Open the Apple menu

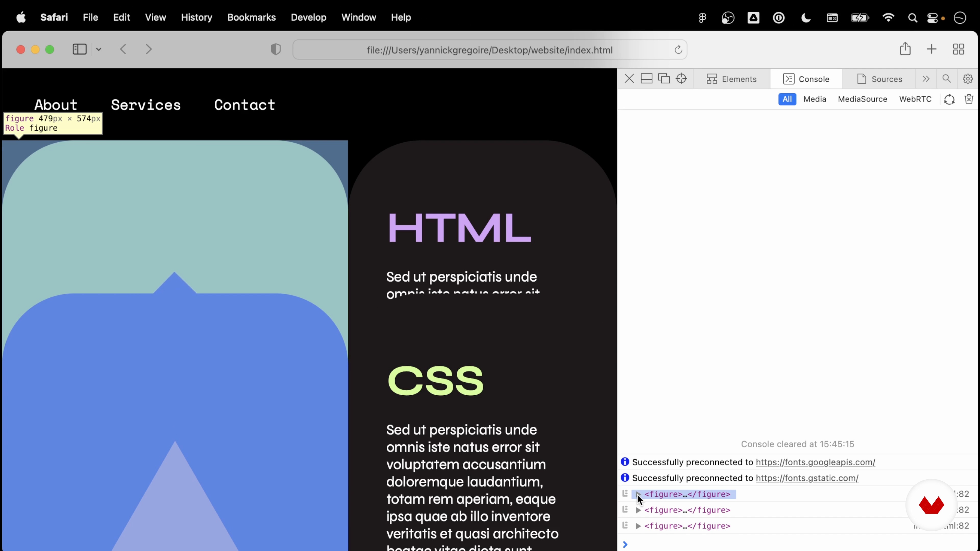click(21, 17)
